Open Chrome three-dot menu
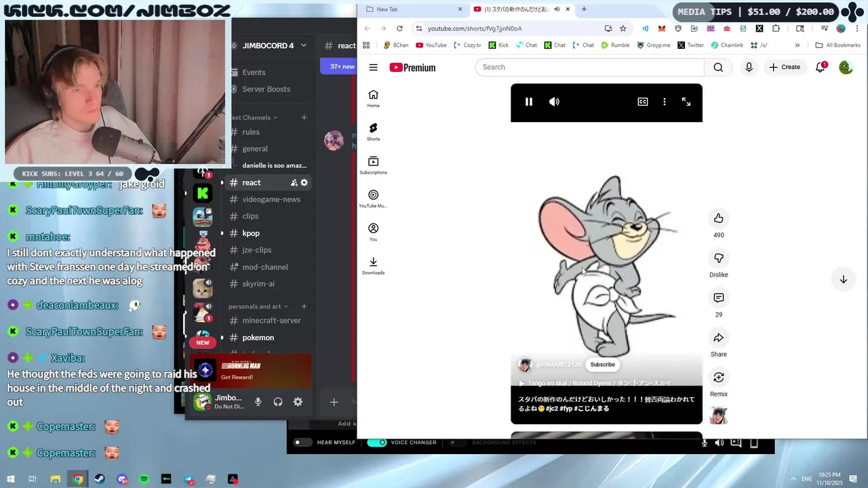Image resolution: width=868 pixels, height=488 pixels. [856, 28]
